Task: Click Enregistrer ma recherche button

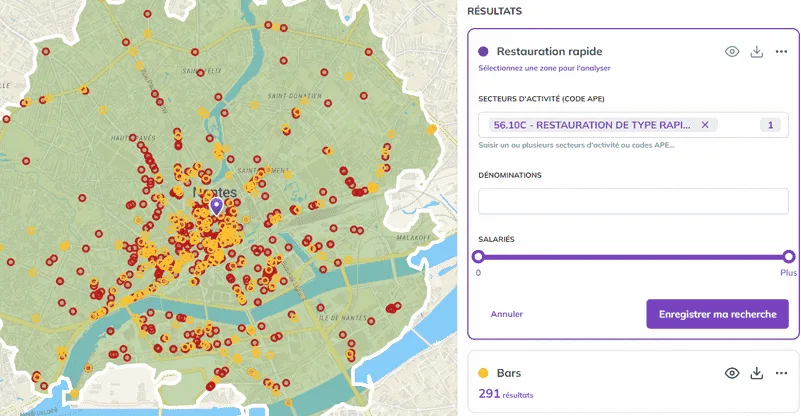Action: click(x=717, y=314)
